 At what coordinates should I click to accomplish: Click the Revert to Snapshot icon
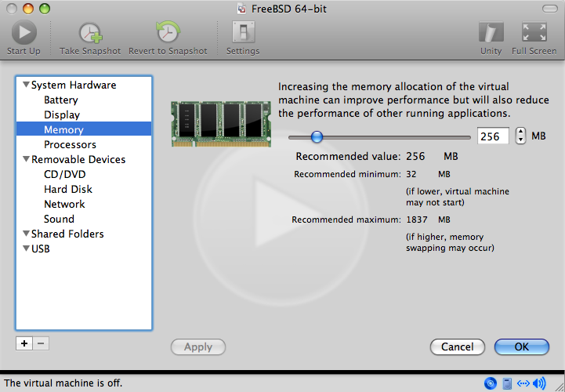pos(168,33)
